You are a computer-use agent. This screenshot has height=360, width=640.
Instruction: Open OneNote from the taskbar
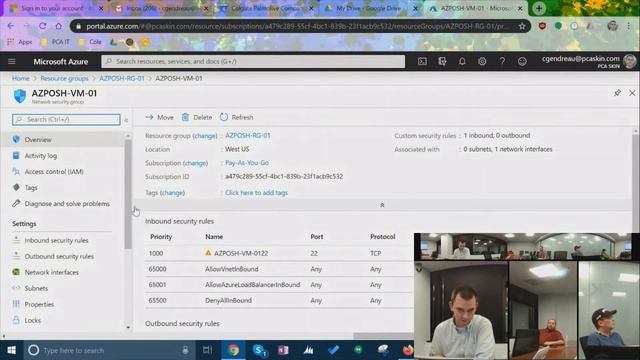(x=283, y=350)
